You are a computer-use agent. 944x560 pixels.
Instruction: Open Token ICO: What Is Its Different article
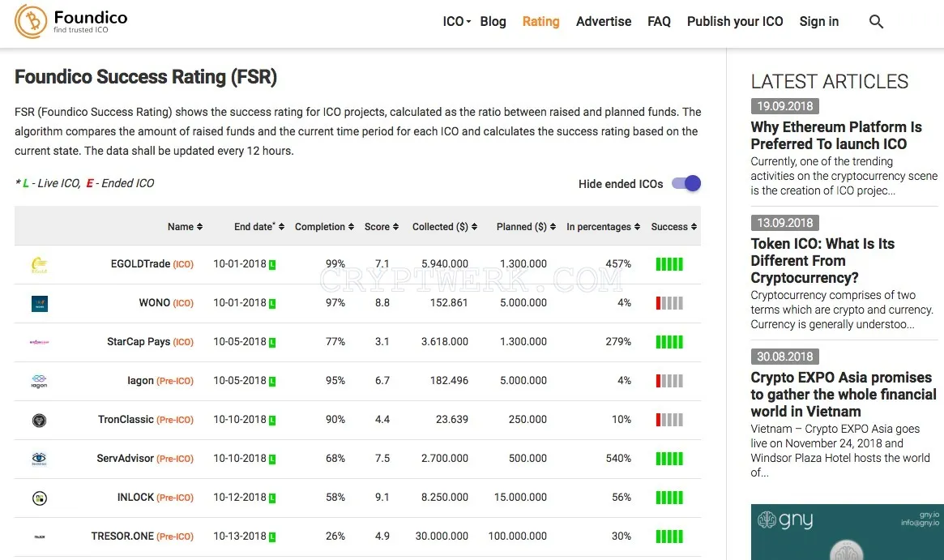point(822,261)
